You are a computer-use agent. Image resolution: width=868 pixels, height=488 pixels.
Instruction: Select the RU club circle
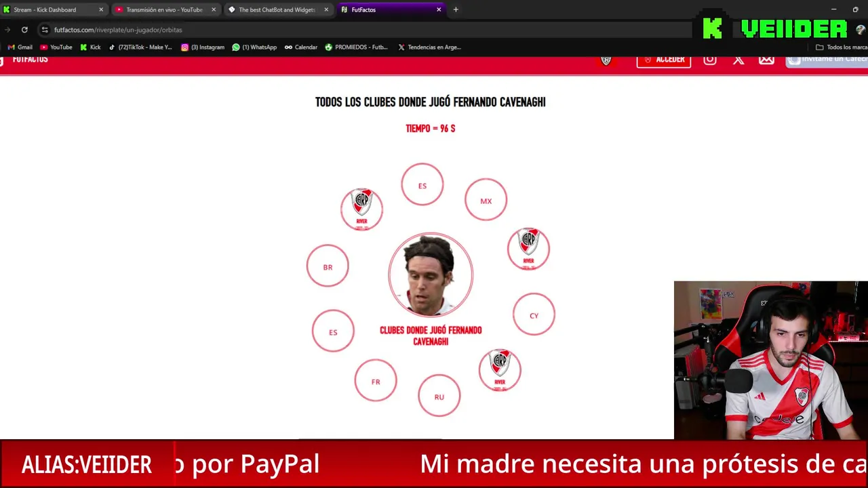tap(439, 395)
